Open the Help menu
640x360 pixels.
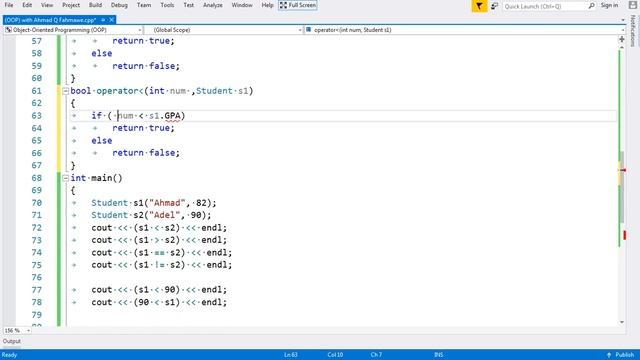tap(267, 5)
